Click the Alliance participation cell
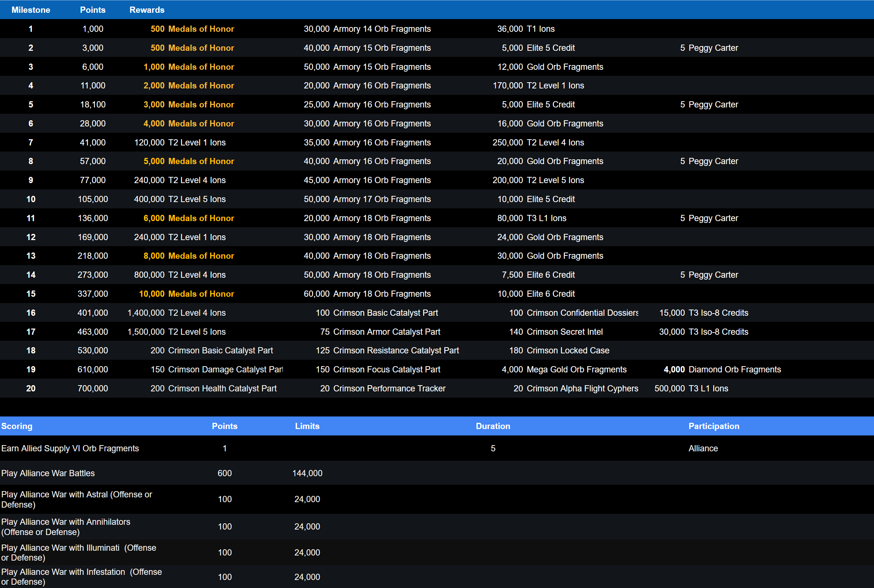874x588 pixels. pyautogui.click(x=703, y=448)
